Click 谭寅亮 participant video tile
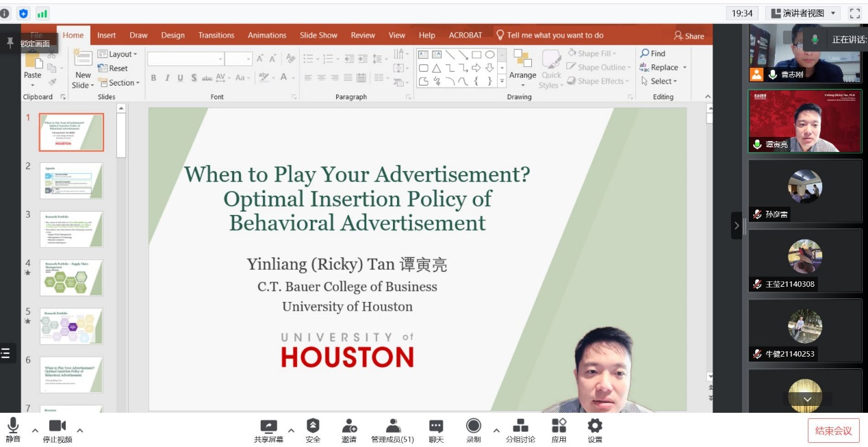 click(805, 121)
